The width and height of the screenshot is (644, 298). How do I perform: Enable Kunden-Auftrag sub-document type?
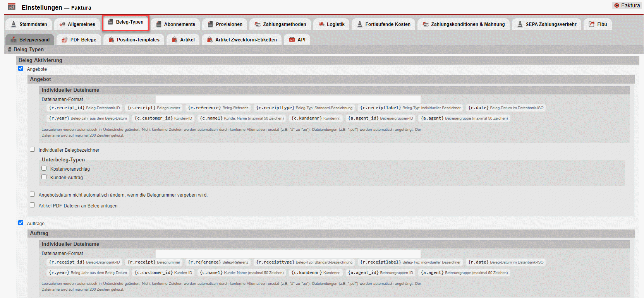[x=44, y=177]
